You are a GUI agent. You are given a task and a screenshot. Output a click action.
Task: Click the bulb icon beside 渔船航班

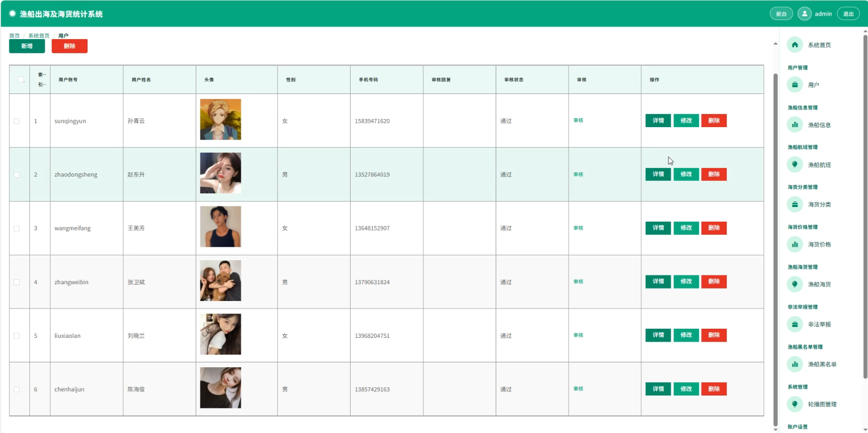point(795,165)
